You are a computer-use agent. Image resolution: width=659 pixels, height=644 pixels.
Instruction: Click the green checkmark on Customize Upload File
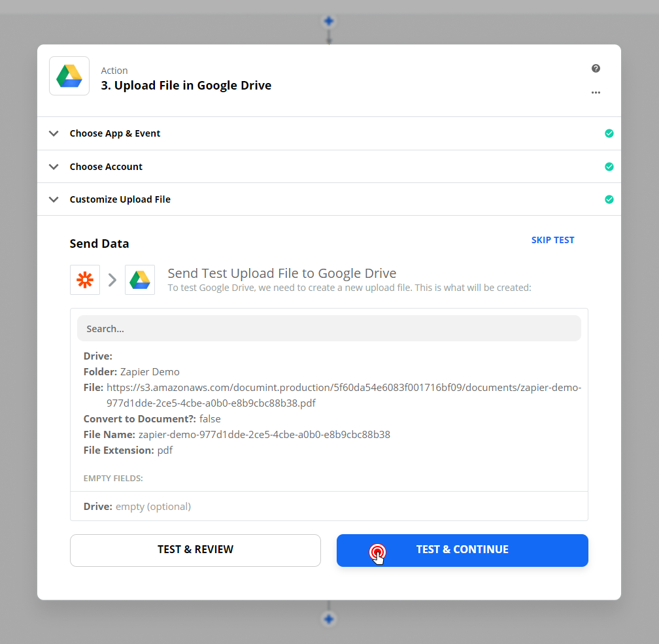pyautogui.click(x=609, y=199)
